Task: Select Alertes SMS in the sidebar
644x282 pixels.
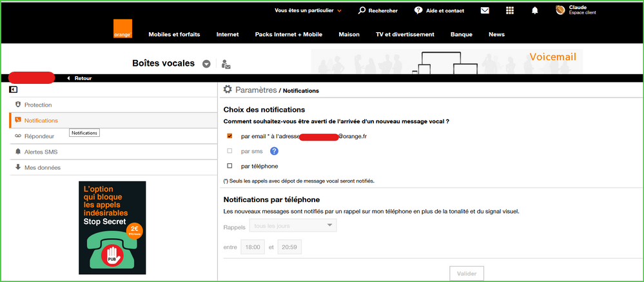Action: point(113,152)
